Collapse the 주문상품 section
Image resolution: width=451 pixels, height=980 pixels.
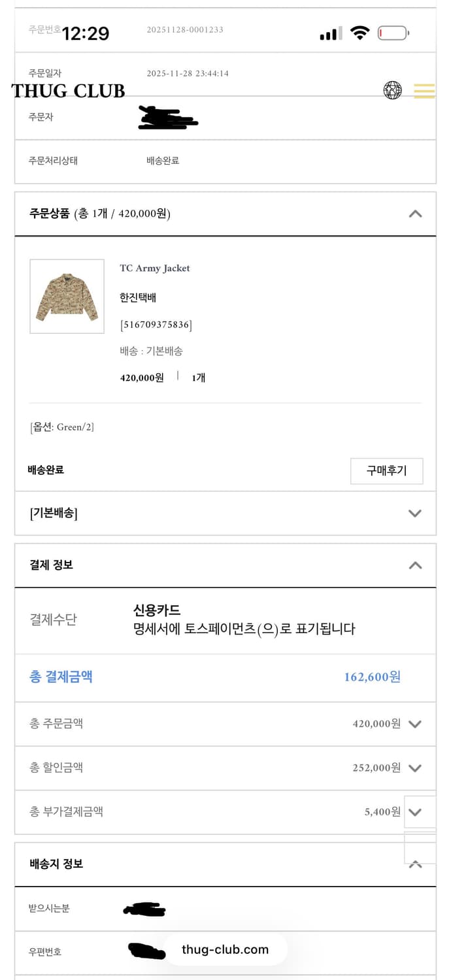pyautogui.click(x=414, y=213)
